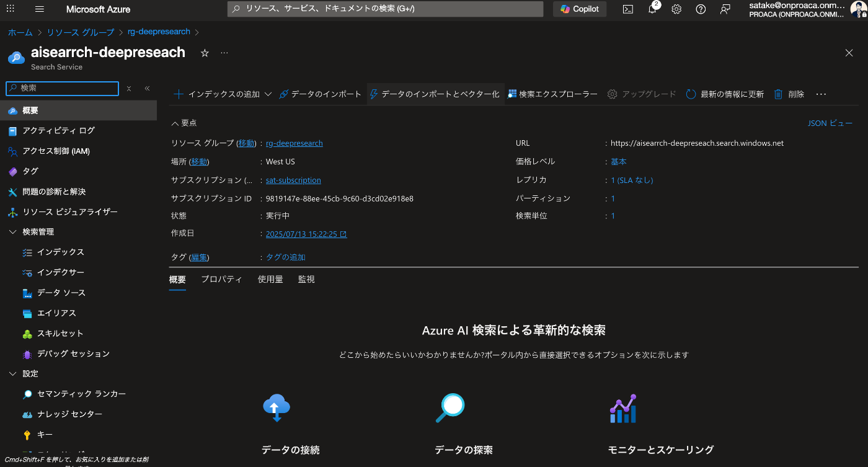Viewport: 868px width, 467px height.
Task: Click リソース グループ breadcrumb
Action: 81,32
